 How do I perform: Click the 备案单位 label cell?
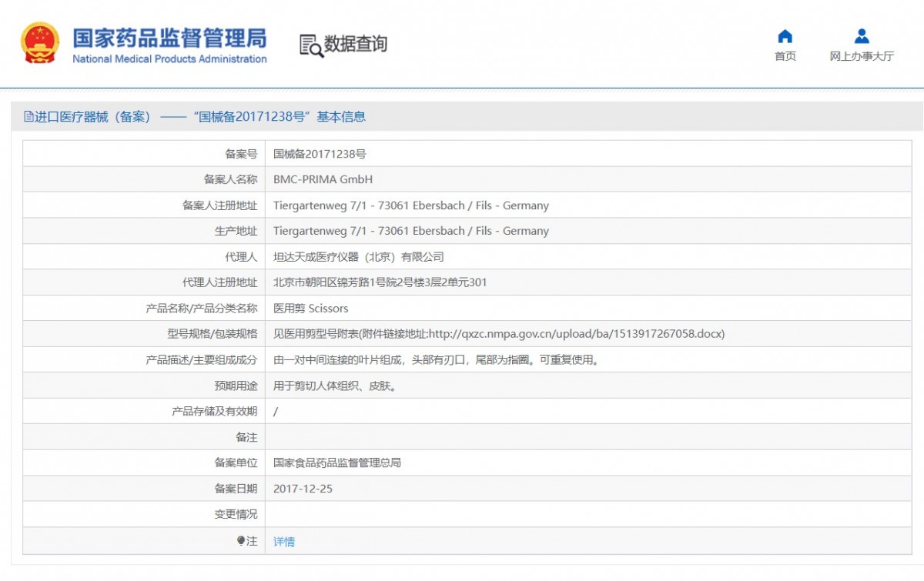point(144,462)
